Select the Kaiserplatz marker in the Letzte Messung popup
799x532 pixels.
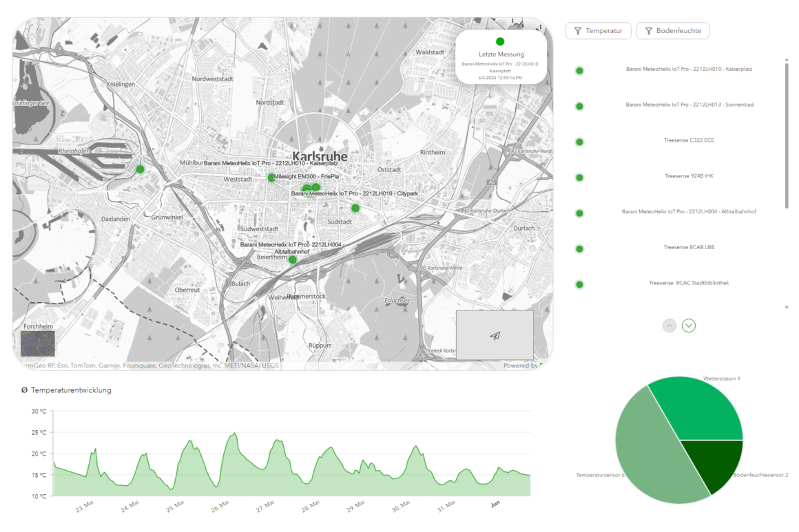tap(500, 41)
